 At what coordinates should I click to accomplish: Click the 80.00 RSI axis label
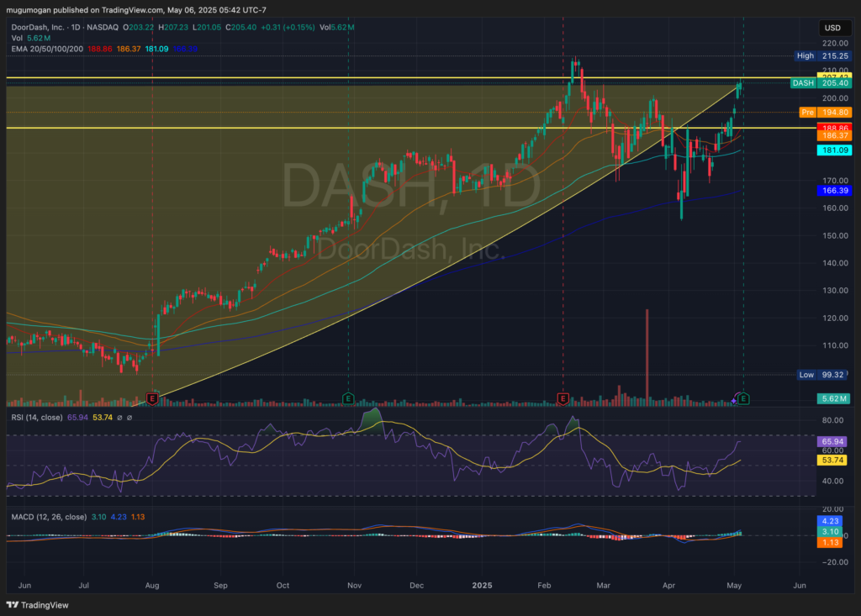(x=832, y=420)
